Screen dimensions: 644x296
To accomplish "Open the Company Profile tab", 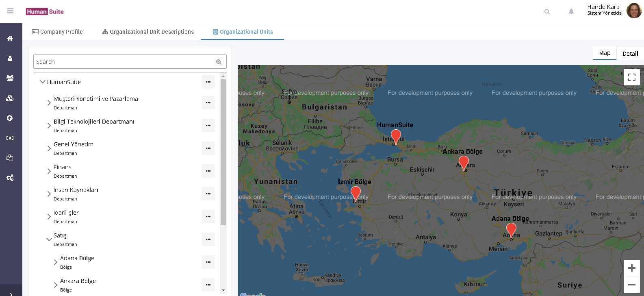I will 57,32.
